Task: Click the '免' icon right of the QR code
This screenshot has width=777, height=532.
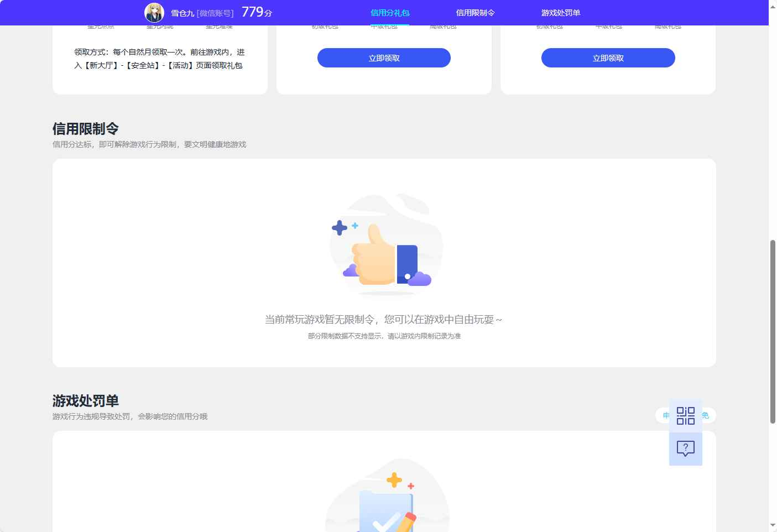Action: click(x=706, y=415)
